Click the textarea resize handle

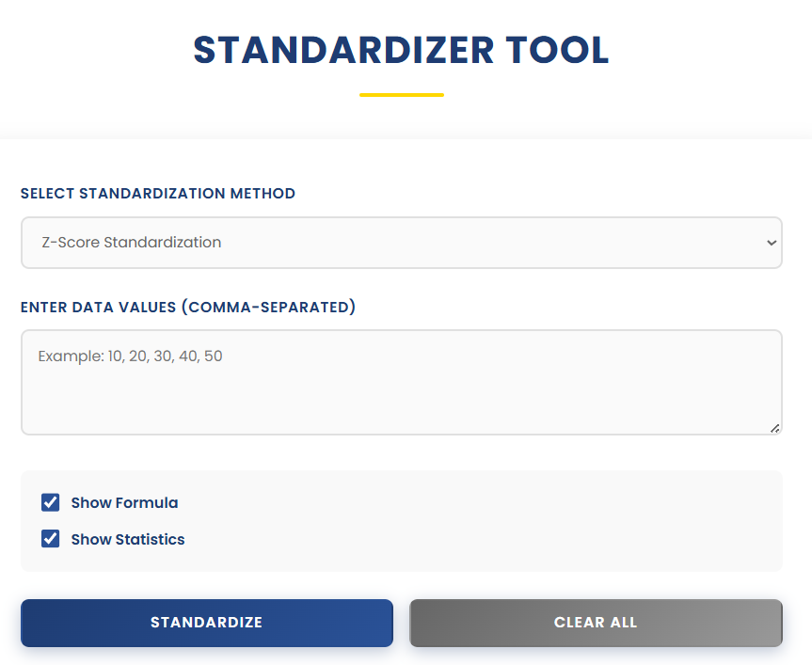[x=776, y=429]
